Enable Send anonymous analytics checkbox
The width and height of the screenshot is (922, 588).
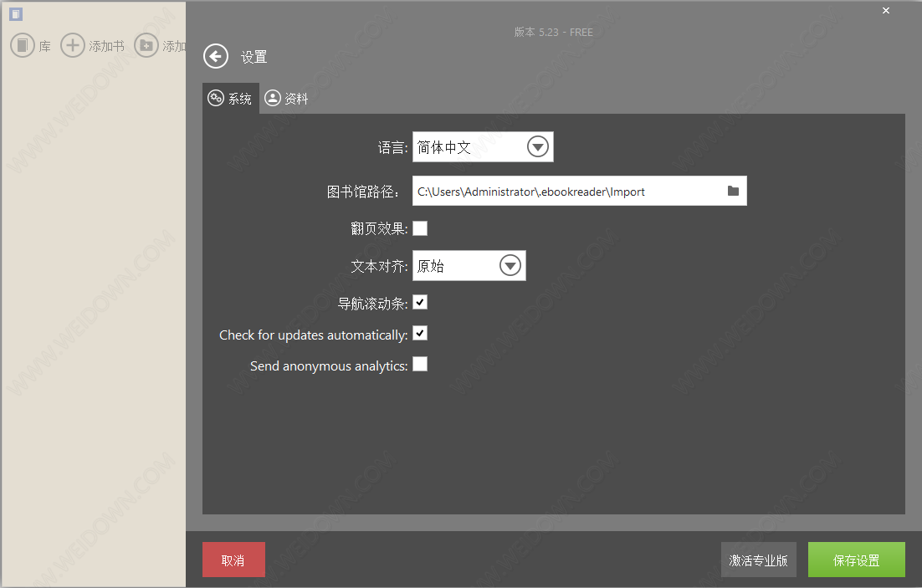point(420,364)
